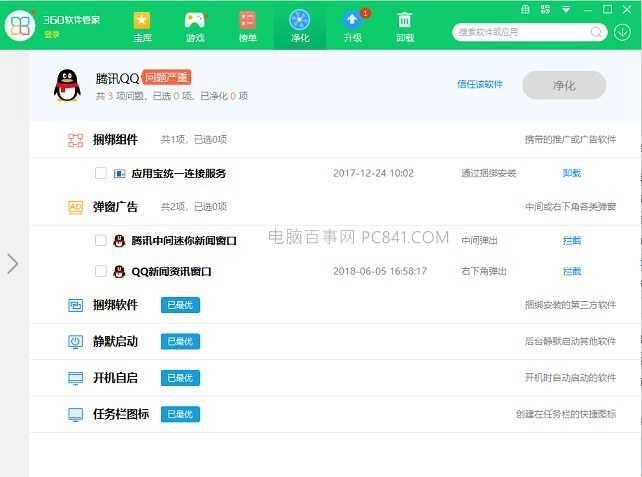Select the 净化 purify tab
642x477 pixels.
click(x=300, y=26)
